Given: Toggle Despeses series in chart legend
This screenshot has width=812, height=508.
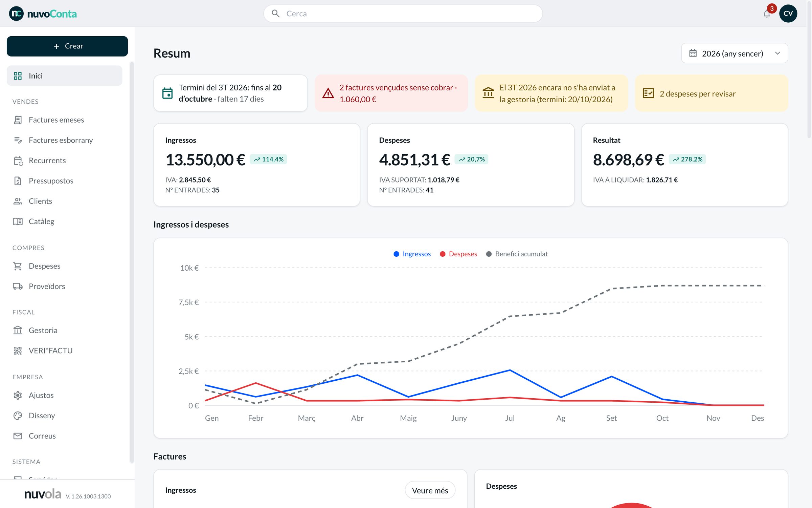Looking at the screenshot, I should (x=458, y=254).
